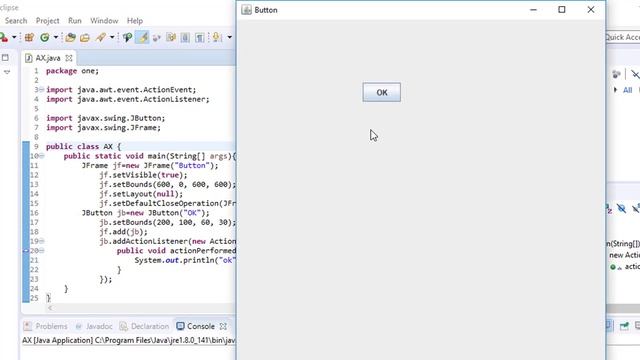Open the Window menu
Image resolution: width=640 pixels, height=360 pixels.
pos(104,20)
